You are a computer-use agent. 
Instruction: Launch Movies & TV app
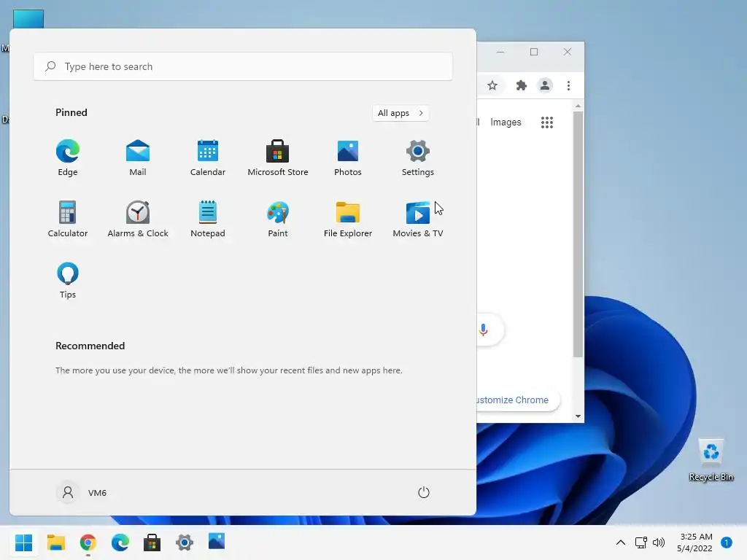(x=418, y=219)
